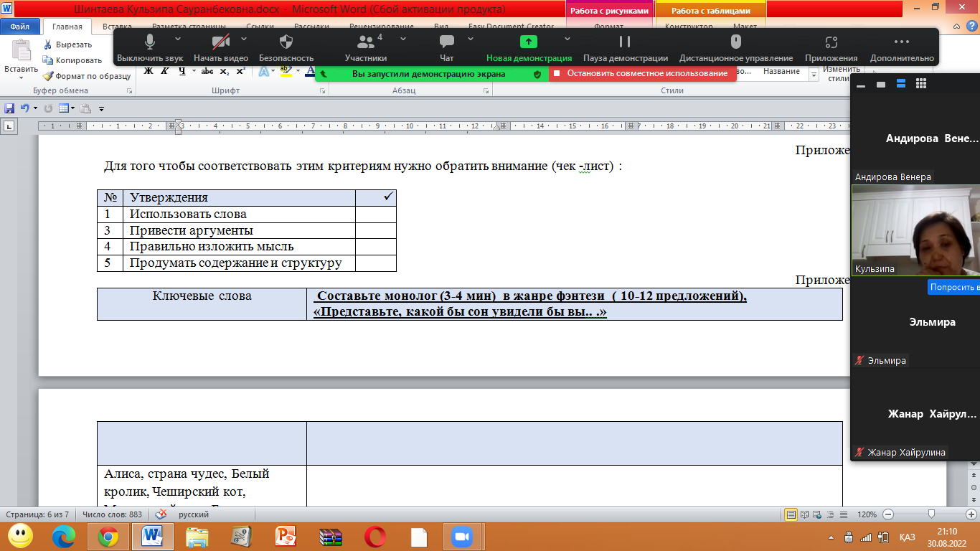Click insert table icon in quick toolbar
980x551 pixels.
point(64,108)
